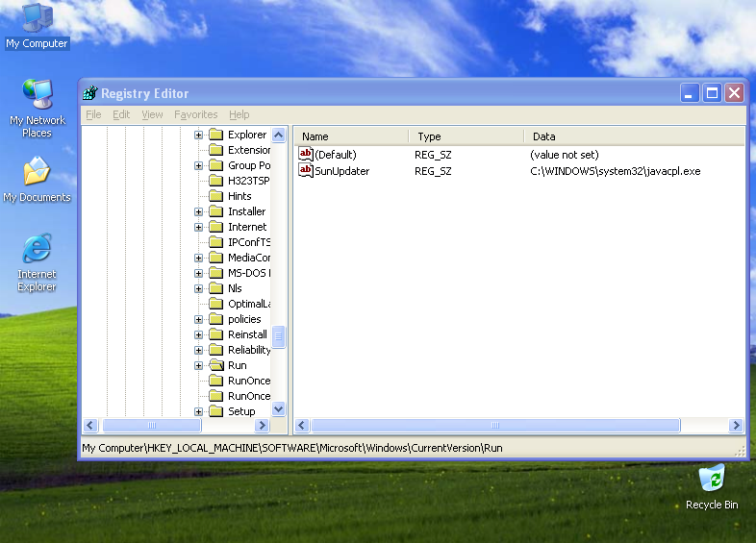The image size is (756, 543).
Task: Click tree pane scroll right arrow
Action: coord(262,425)
